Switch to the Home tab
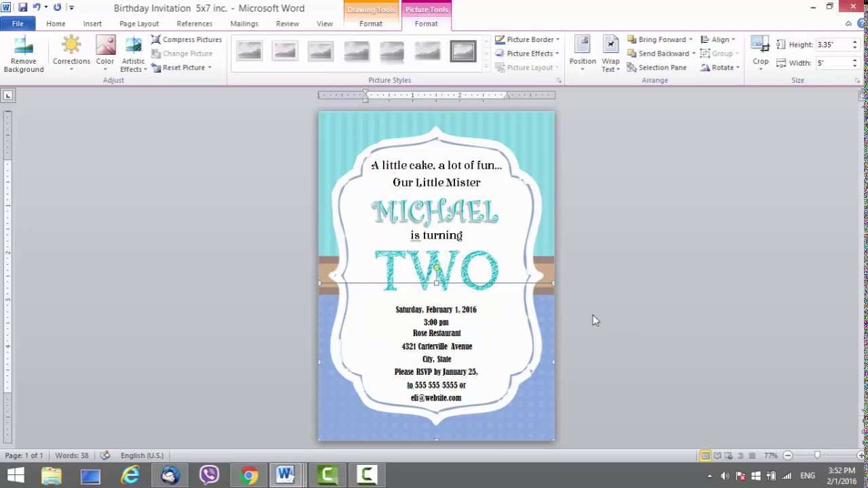 click(x=56, y=23)
